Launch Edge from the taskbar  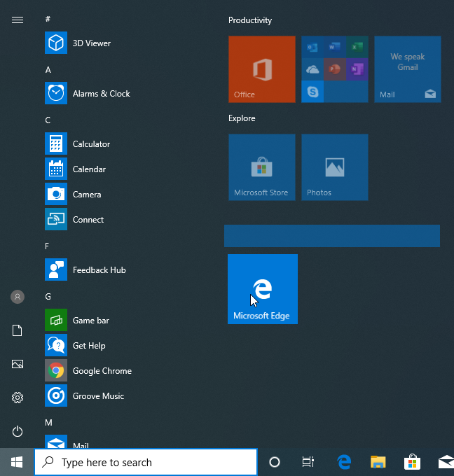tap(344, 462)
